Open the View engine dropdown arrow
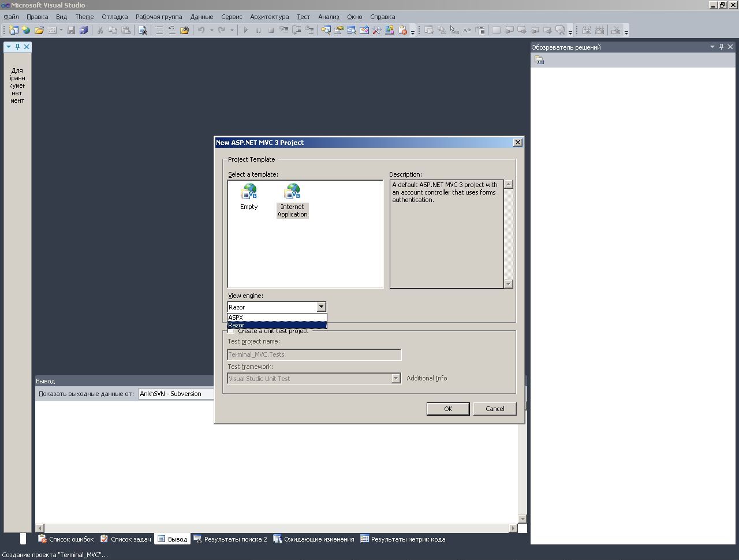 coord(321,307)
